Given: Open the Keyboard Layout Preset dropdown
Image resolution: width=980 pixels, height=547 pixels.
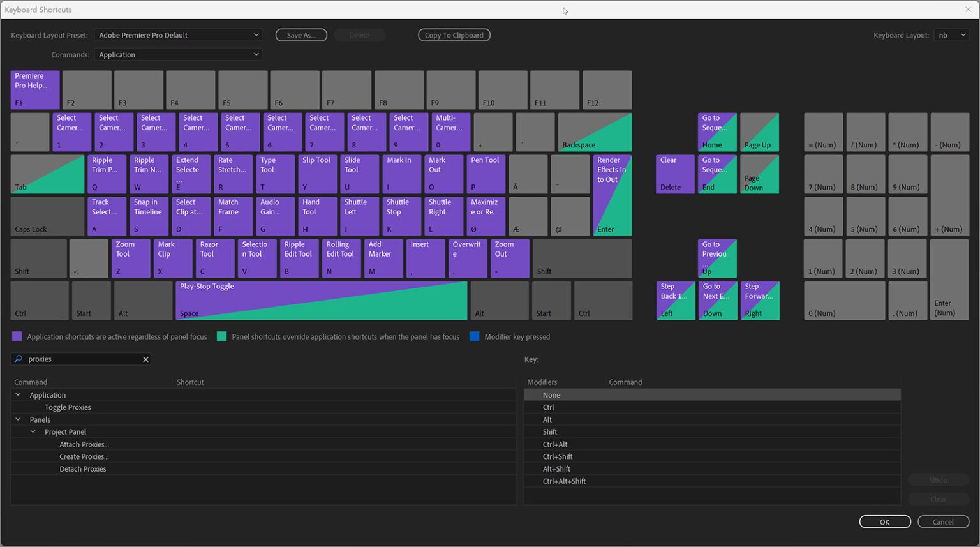Looking at the screenshot, I should click(178, 35).
